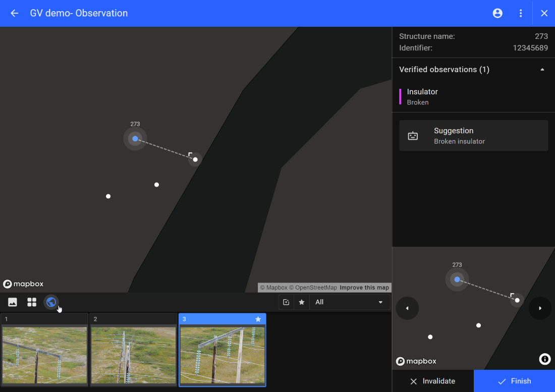The image size is (555, 392).
Task: Open the All images filter dropdown
Action: pos(350,302)
